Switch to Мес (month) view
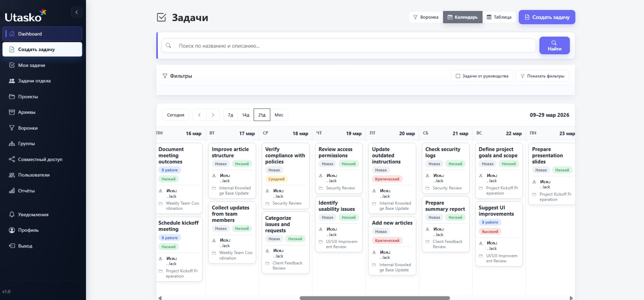The image size is (644, 300). [x=279, y=115]
